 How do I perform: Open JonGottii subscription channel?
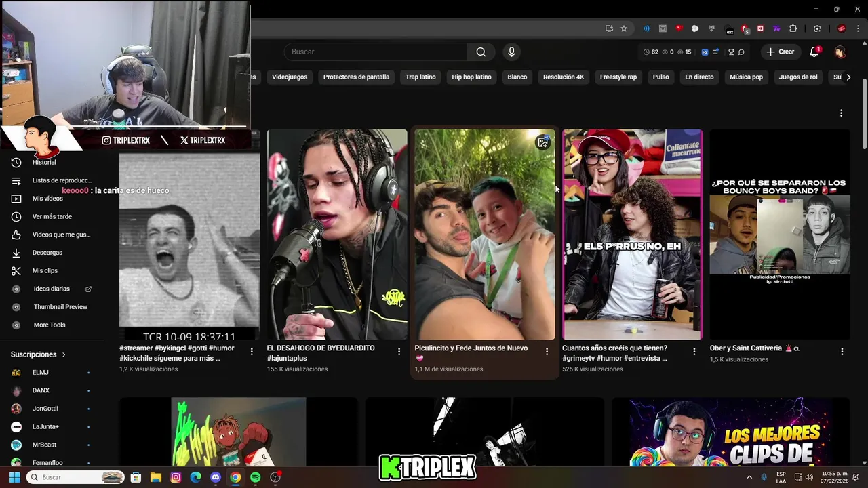pyautogui.click(x=52, y=409)
